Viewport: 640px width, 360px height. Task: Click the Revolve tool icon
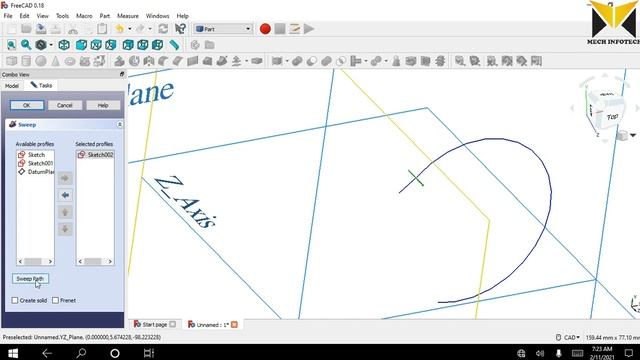(134, 61)
